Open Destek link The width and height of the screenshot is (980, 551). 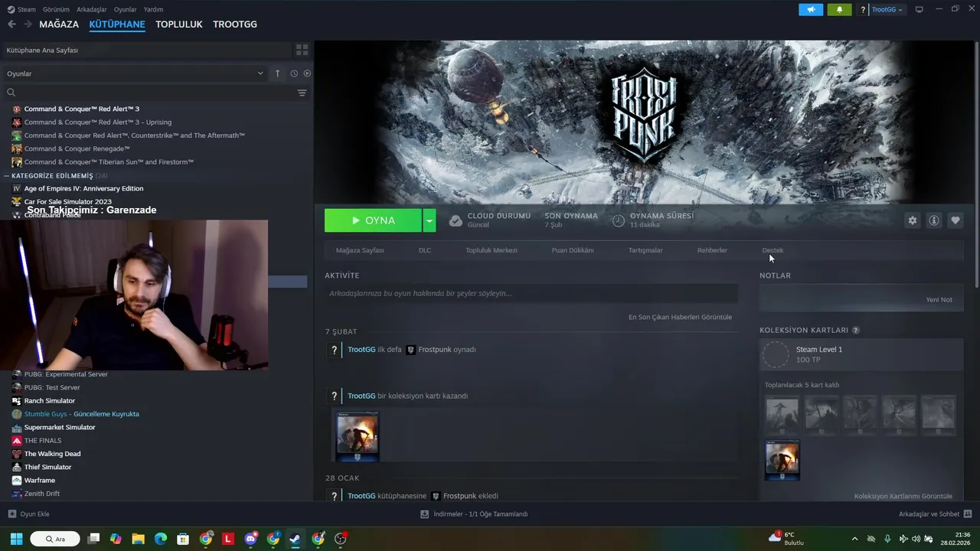point(773,250)
